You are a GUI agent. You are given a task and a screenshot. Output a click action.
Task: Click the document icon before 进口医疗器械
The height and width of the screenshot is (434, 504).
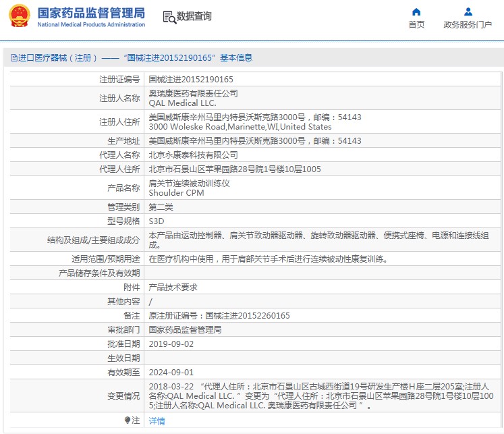pos(14,58)
